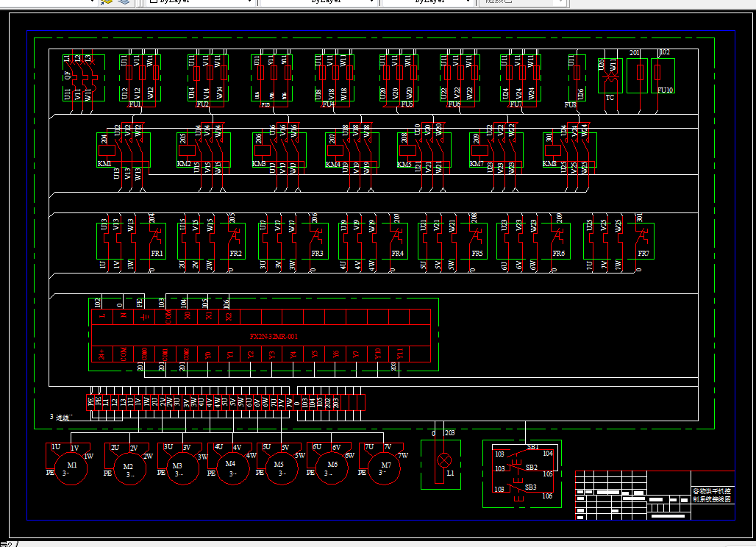Click the SB3 pushbutton label

530,487
